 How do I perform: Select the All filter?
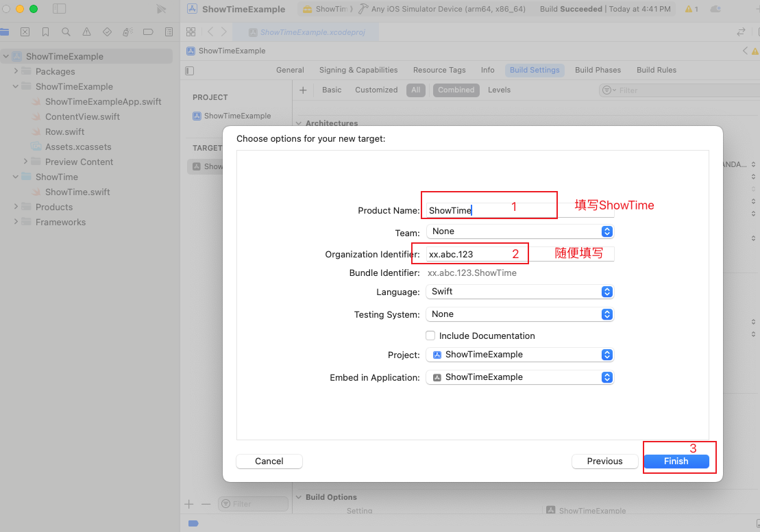click(416, 90)
